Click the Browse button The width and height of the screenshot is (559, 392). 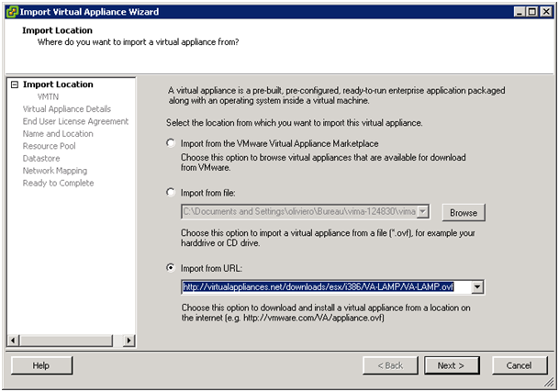pyautogui.click(x=464, y=213)
